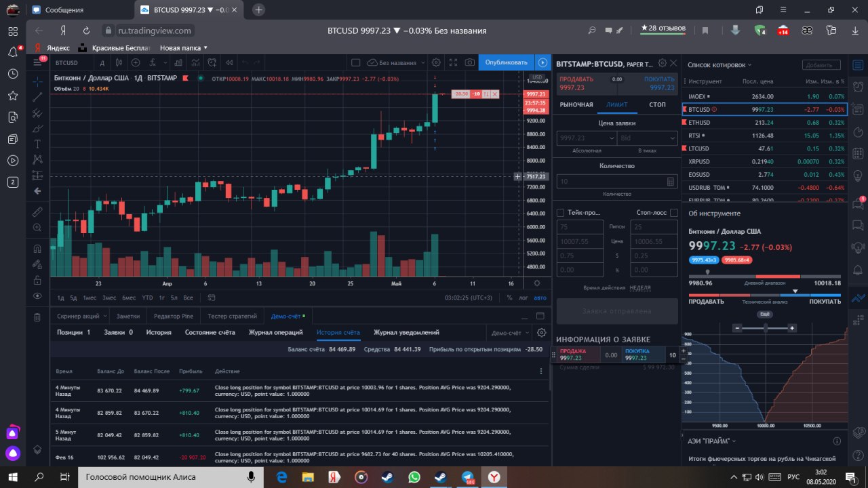Hide all drawings with the eye icon
Viewport: 868px width, 488px height.
37,296
